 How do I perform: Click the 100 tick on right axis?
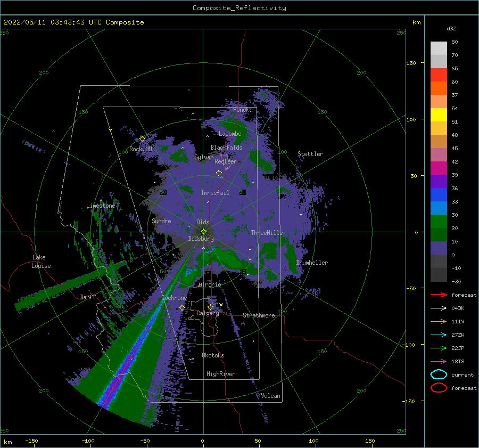click(411, 119)
